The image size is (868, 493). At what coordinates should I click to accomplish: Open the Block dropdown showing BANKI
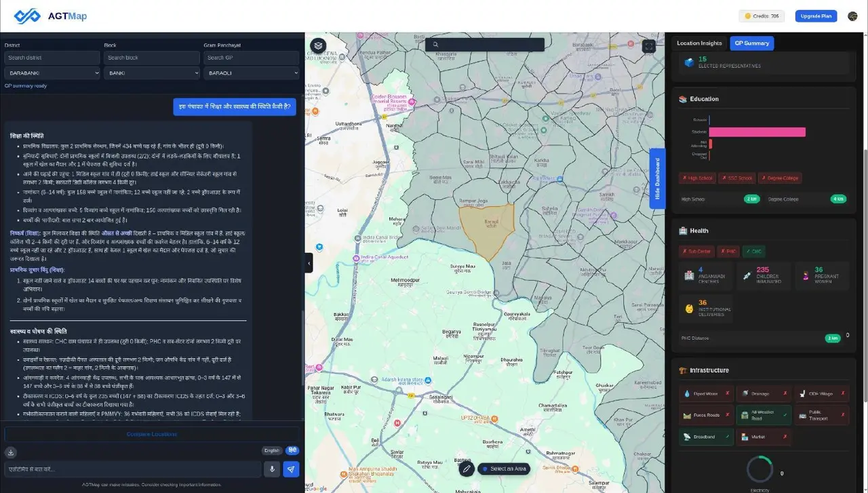point(152,73)
